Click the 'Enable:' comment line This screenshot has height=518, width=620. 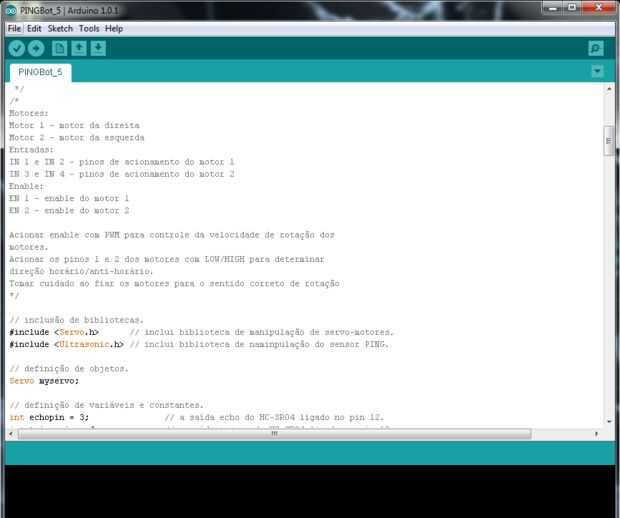pyautogui.click(x=26, y=186)
